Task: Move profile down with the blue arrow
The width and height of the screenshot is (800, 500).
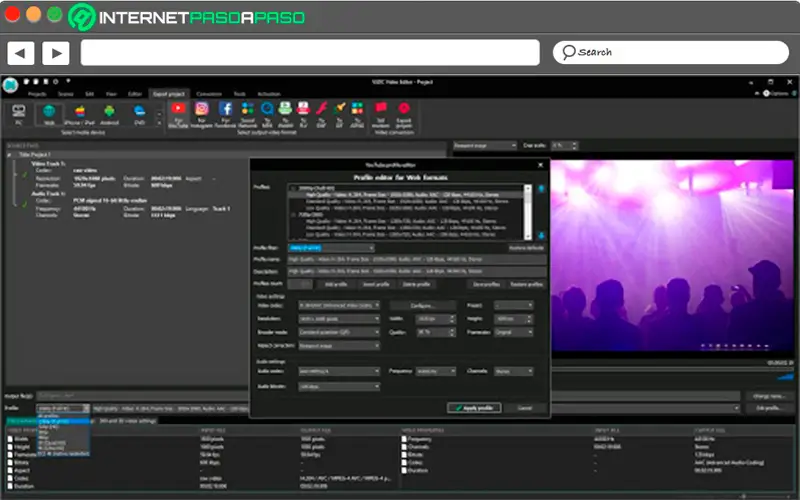Action: 541,236
